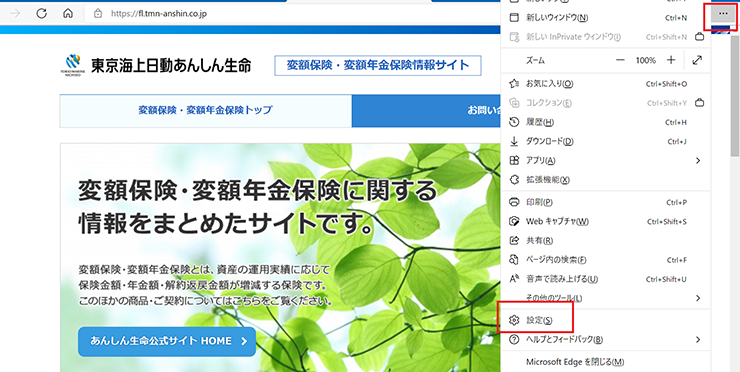Image resolution: width=740 pixels, height=372 pixels.
Task: Open 新しいウィンドウ menu item
Action: click(x=606, y=18)
